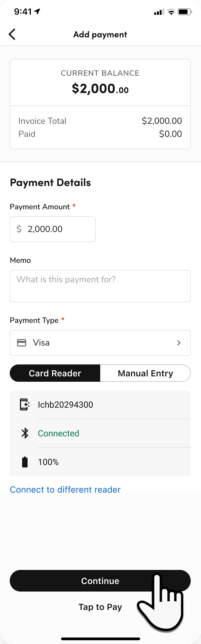Switch to Manual Entry mode
Viewport: 201px width, 644px height.
click(x=145, y=373)
